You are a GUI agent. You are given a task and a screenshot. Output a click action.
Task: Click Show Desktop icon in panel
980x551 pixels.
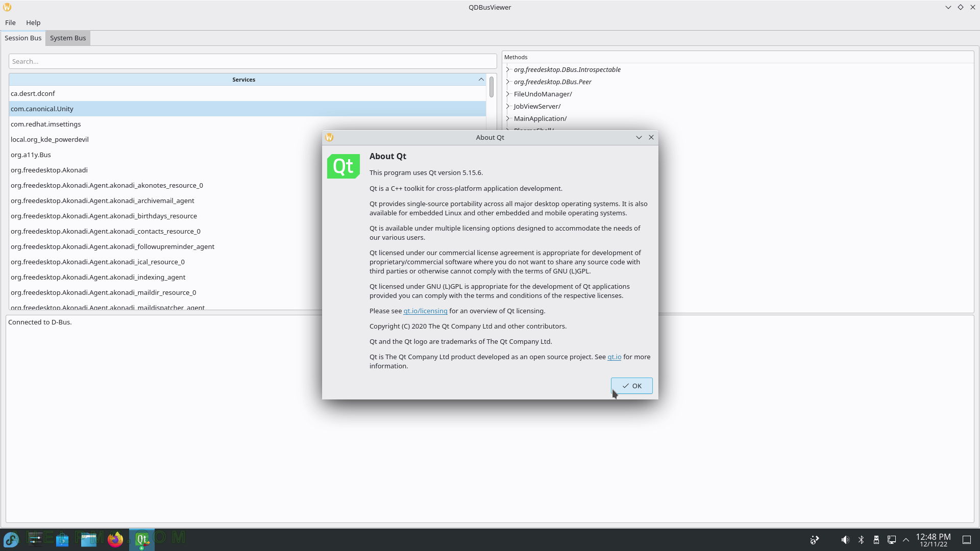click(x=967, y=539)
